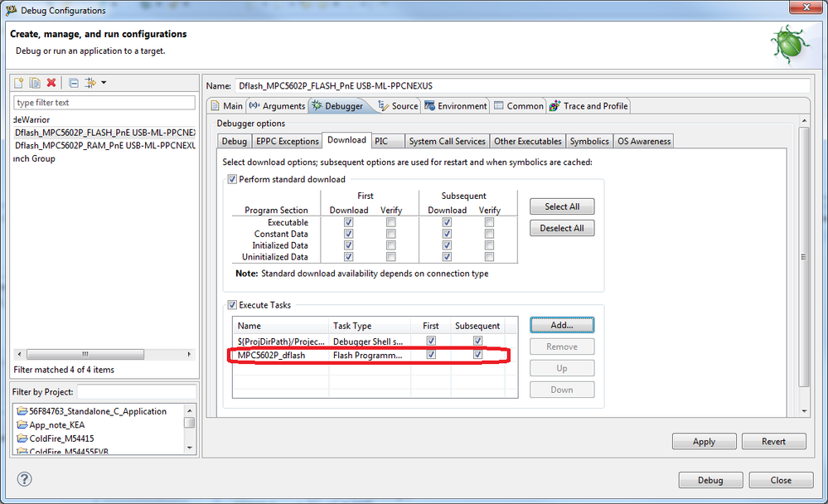Image resolution: width=828 pixels, height=504 pixels.
Task: Select Dflash_MPC5602P_RAM_PnE configuration
Action: 104,145
